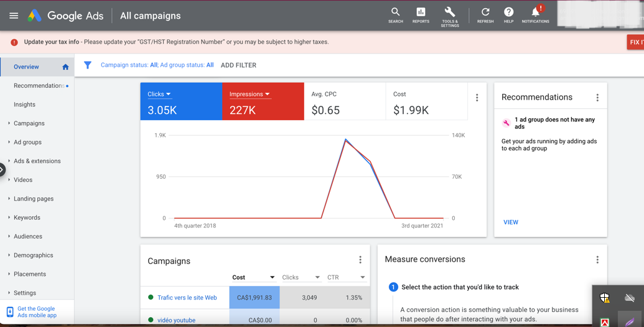Open the hamburger main menu
This screenshot has height=327, width=644.
[14, 16]
